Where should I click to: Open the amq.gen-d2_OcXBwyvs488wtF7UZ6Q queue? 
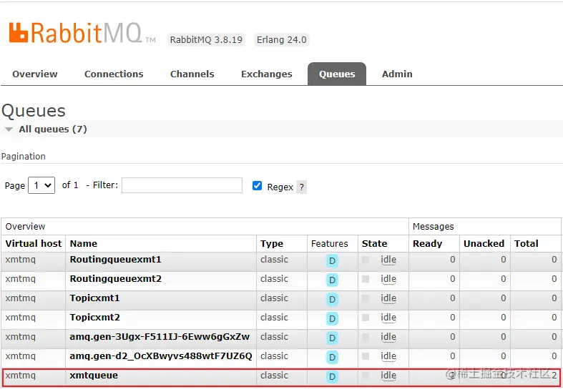coord(161,356)
